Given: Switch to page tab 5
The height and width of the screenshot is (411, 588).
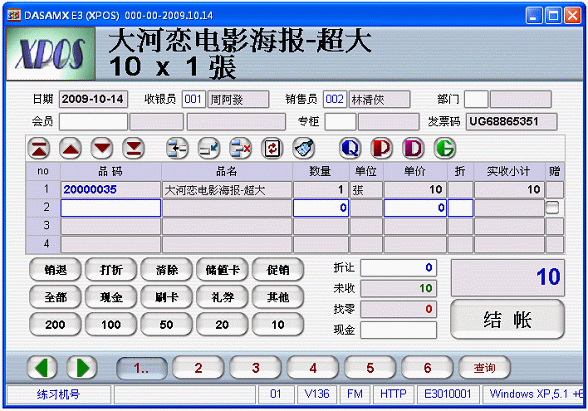Looking at the screenshot, I should (x=370, y=368).
